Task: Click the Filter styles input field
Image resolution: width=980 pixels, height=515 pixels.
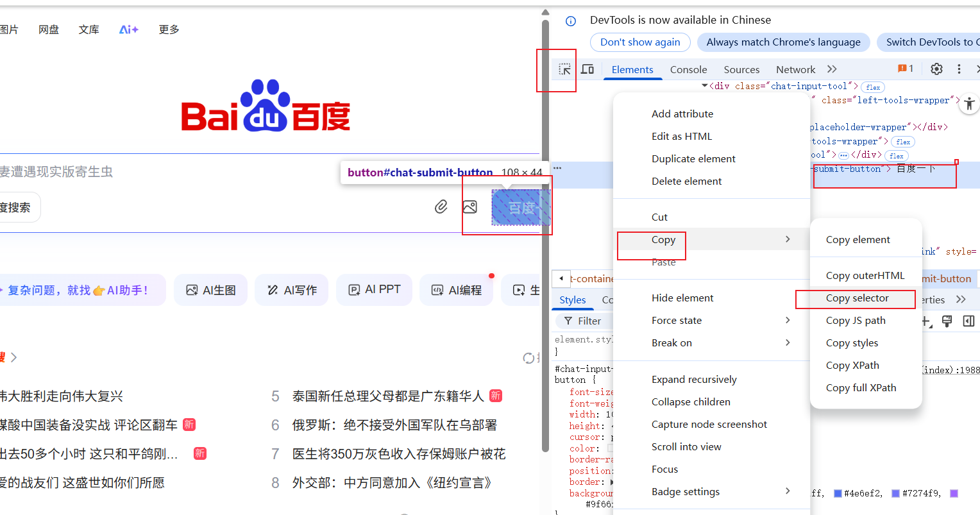Action: coord(585,321)
